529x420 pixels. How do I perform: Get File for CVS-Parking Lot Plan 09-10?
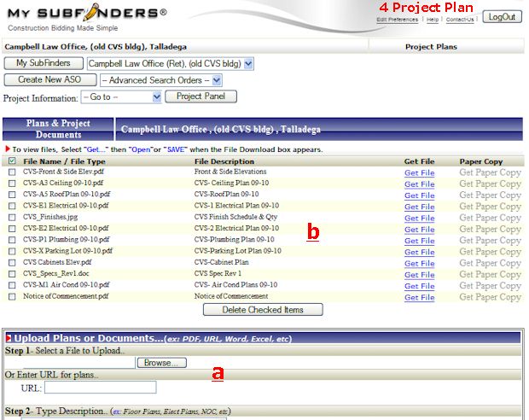[419, 252]
